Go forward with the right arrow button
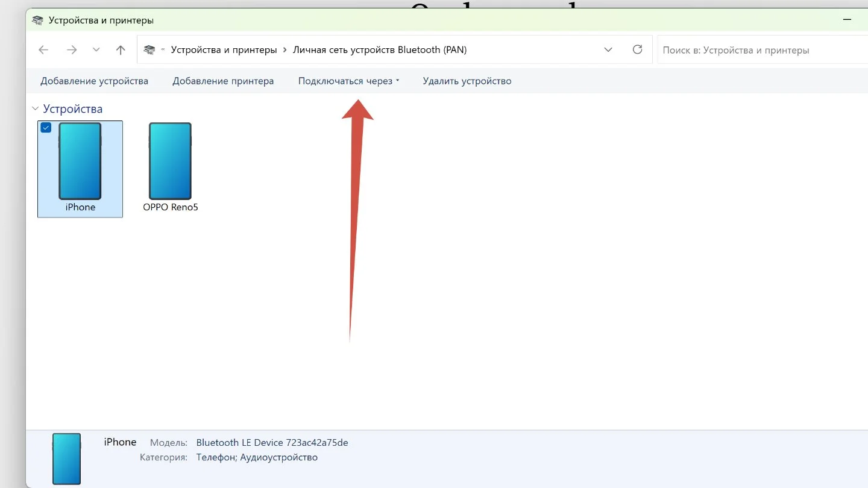This screenshot has width=868, height=488. tap(72, 50)
